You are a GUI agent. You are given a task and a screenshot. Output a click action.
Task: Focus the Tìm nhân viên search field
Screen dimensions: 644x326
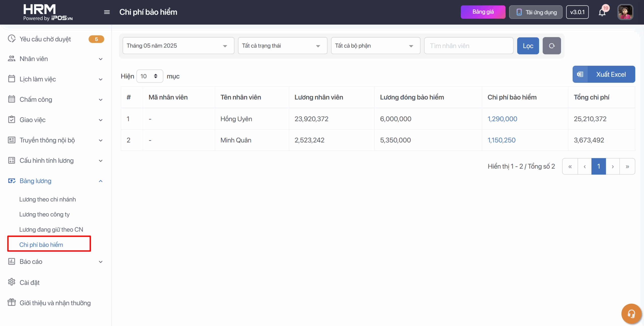(x=468, y=46)
